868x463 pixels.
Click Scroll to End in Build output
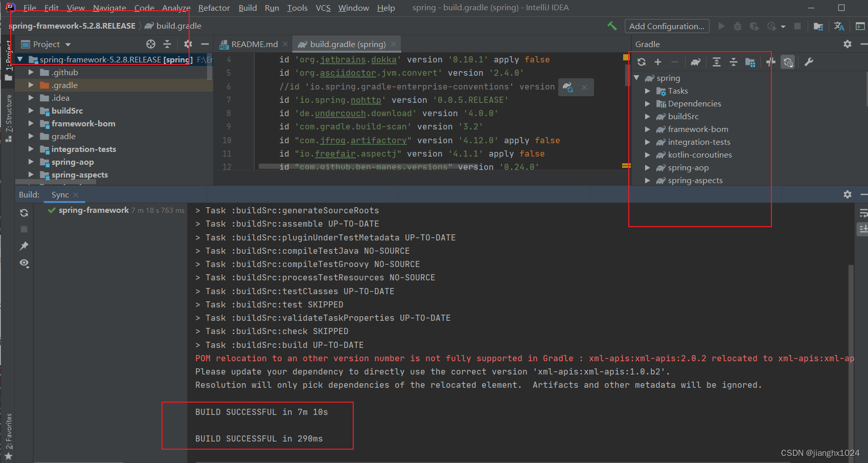click(863, 229)
